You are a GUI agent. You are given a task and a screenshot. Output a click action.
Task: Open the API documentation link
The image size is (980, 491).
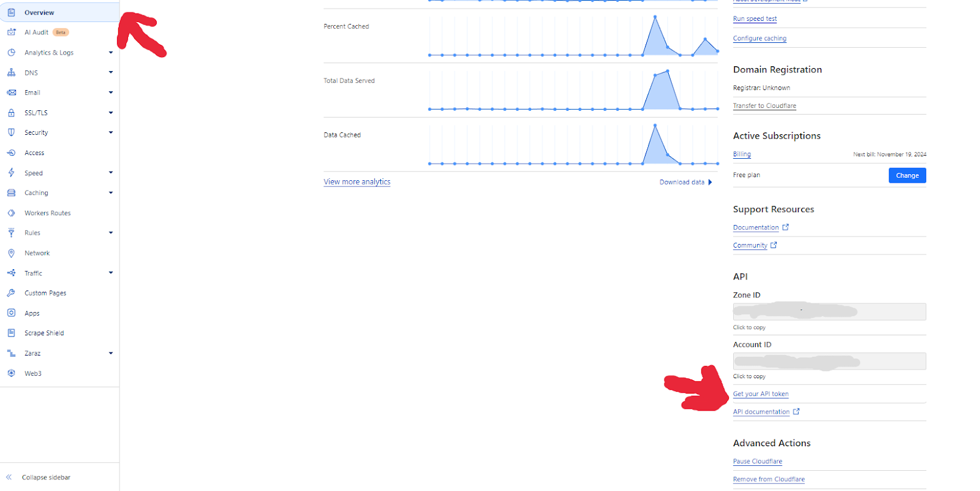tap(761, 412)
